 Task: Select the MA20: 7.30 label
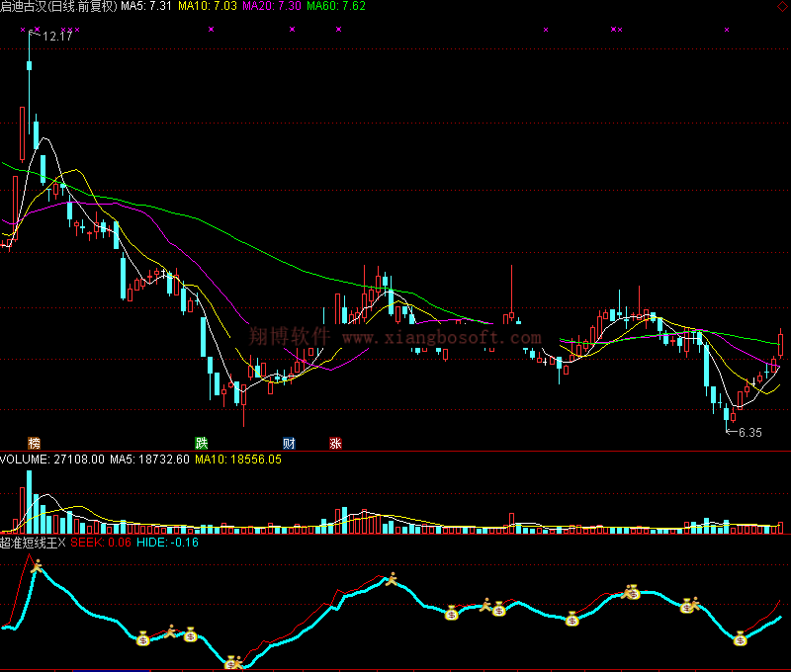click(x=271, y=6)
